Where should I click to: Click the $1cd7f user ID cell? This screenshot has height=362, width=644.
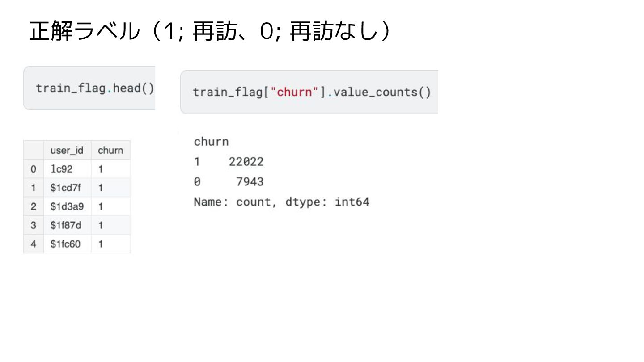click(65, 188)
